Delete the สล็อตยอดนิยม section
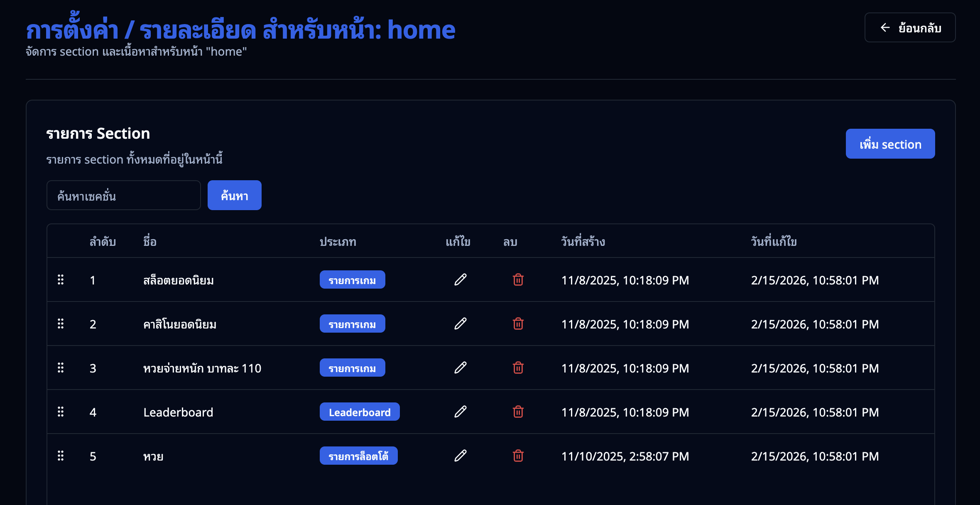980x505 pixels. coord(518,280)
